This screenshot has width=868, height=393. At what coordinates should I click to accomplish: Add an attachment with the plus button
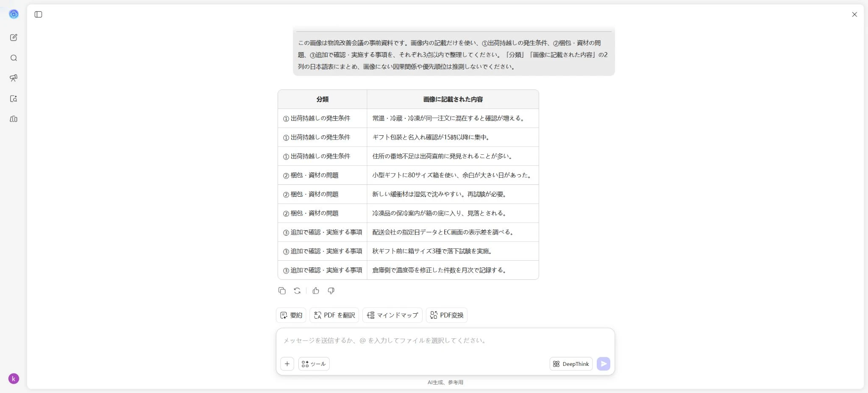(287, 364)
